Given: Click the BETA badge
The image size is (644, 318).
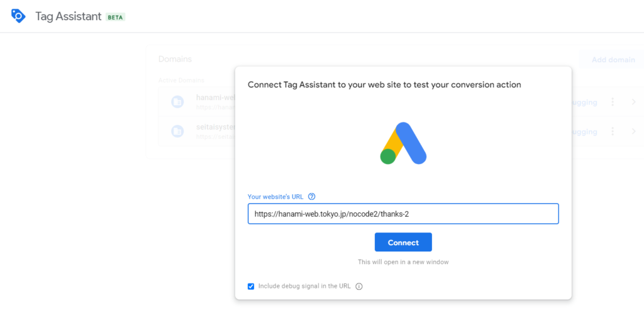Looking at the screenshot, I should click(115, 18).
